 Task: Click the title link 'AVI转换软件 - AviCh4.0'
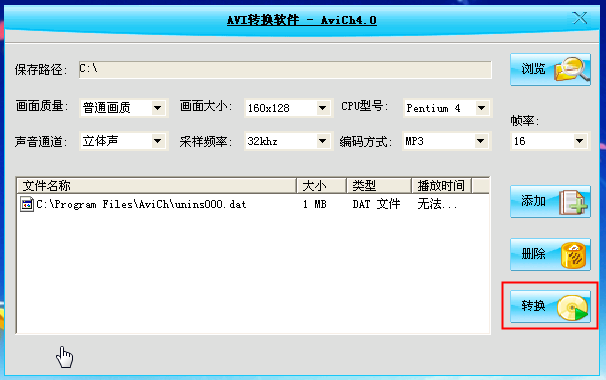pos(301,20)
